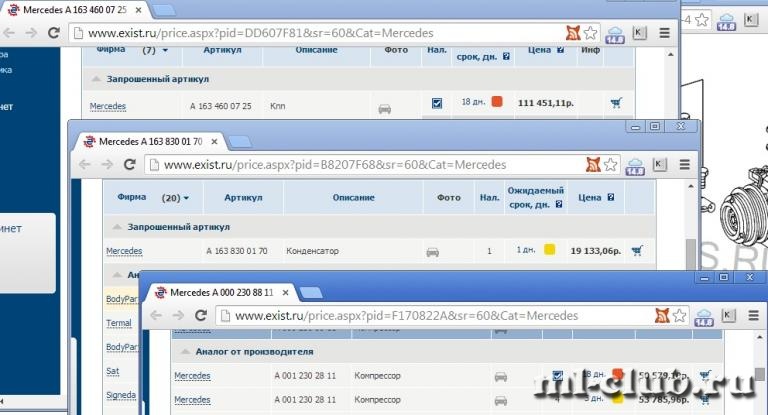Select price 111 451,11р.
768x415 pixels.
pos(546,103)
